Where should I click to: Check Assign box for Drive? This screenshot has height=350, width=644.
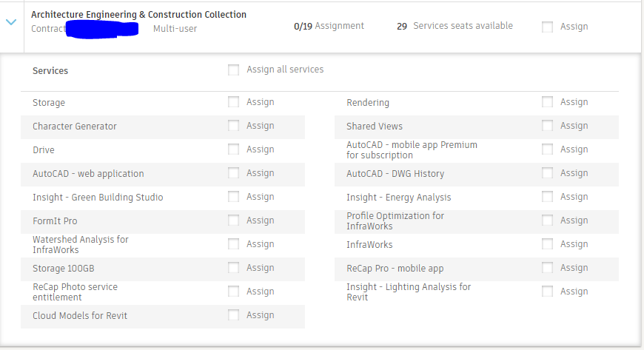pos(234,149)
